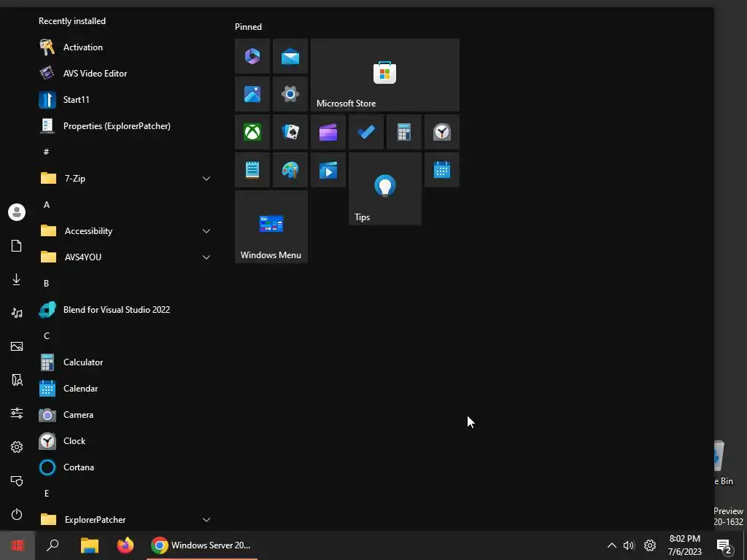The image size is (747, 560).
Task: Click the letter E section header
Action: [47, 494]
